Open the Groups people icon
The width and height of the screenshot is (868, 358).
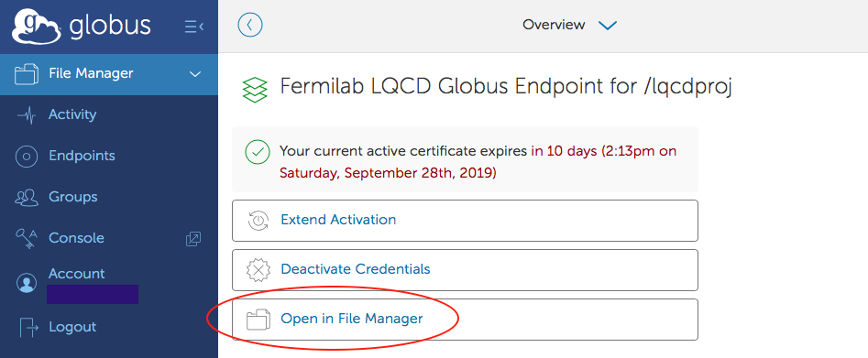tap(27, 198)
